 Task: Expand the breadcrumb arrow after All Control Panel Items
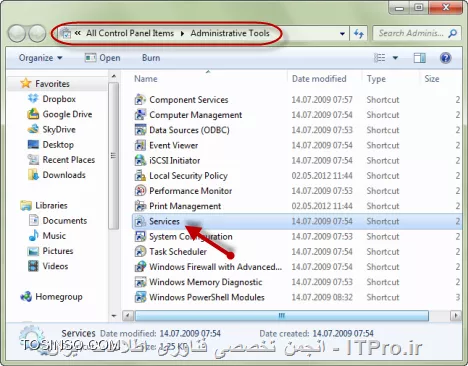pyautogui.click(x=182, y=34)
